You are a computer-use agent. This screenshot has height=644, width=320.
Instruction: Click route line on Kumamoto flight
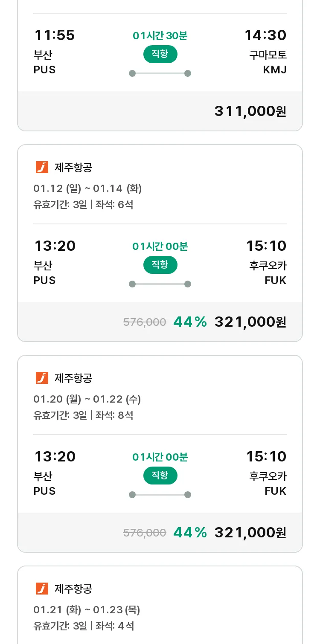(160, 73)
